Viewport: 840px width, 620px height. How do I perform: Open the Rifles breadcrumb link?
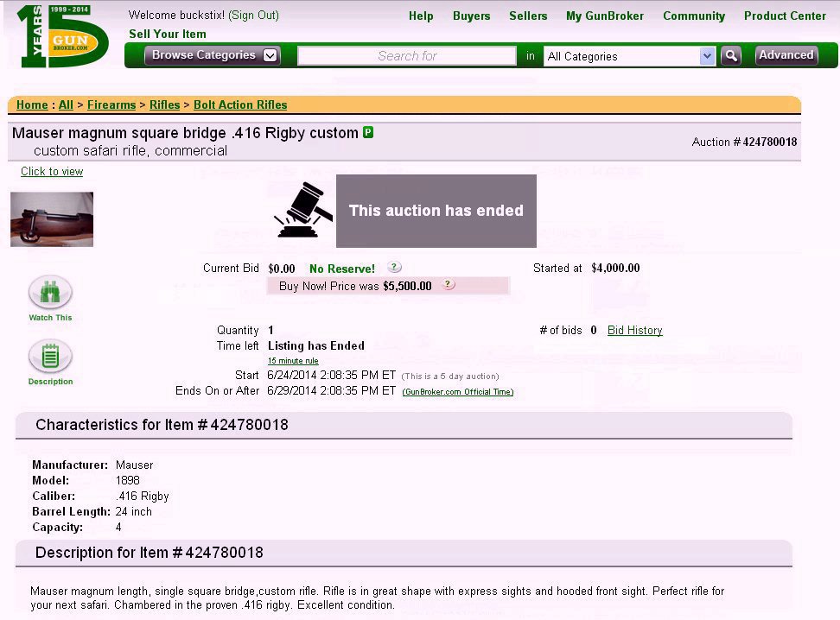pos(164,105)
